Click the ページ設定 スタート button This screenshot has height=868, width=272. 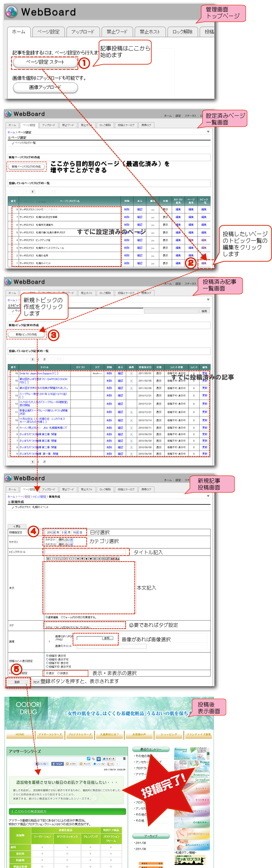(x=45, y=62)
